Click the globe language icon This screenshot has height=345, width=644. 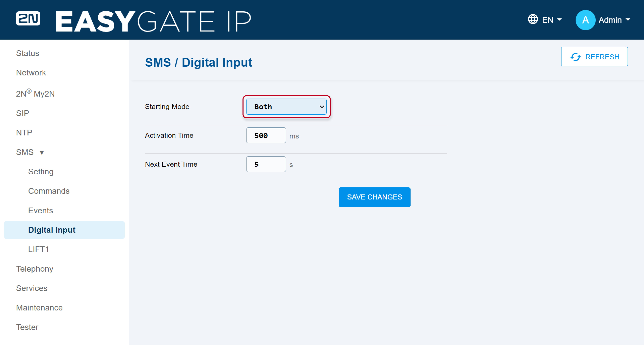point(532,19)
